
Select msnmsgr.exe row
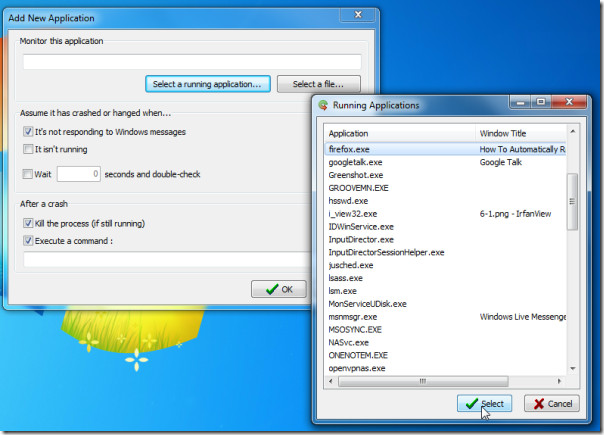pos(445,317)
